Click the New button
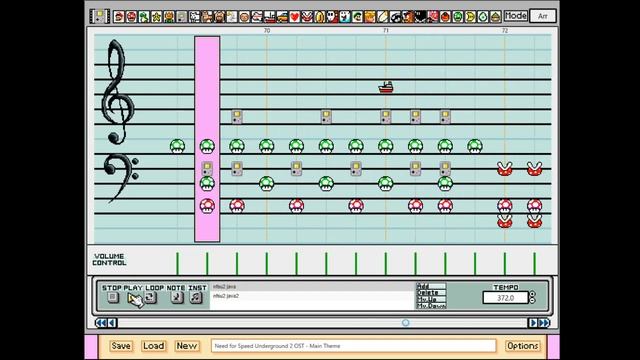 click(x=187, y=346)
